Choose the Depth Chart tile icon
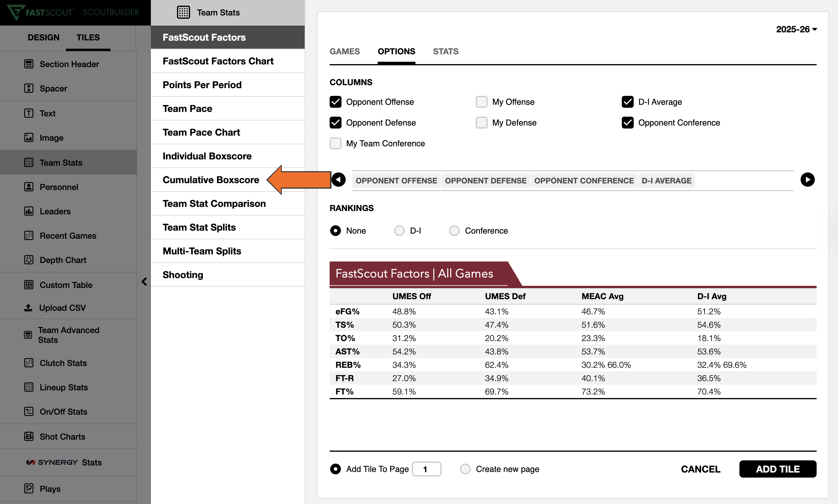Image resolution: width=838 pixels, height=504 pixels. (29, 260)
